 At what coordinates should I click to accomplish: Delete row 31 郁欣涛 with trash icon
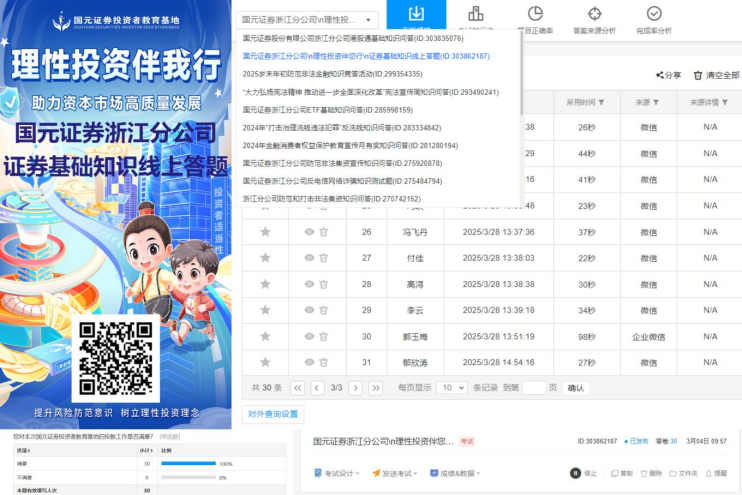[324, 362]
